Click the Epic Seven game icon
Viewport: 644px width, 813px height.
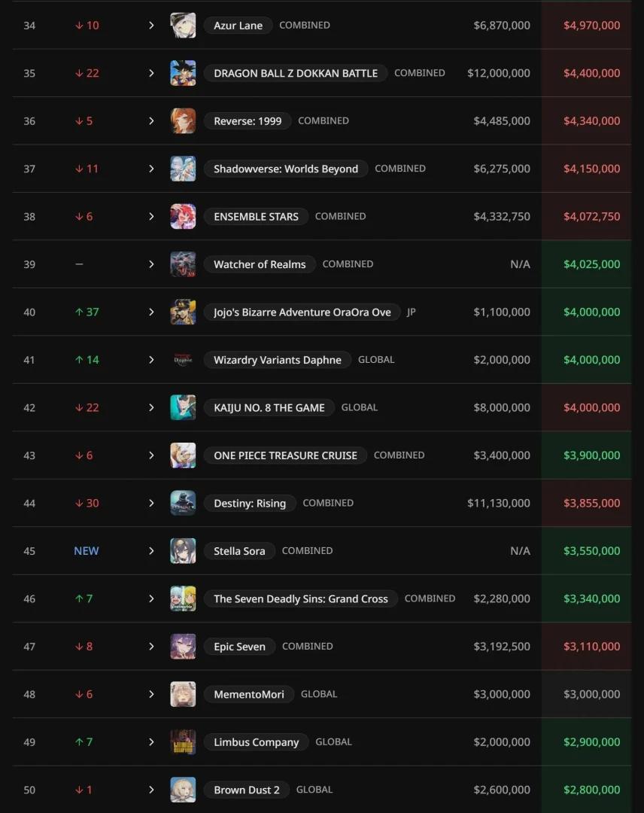tap(183, 647)
